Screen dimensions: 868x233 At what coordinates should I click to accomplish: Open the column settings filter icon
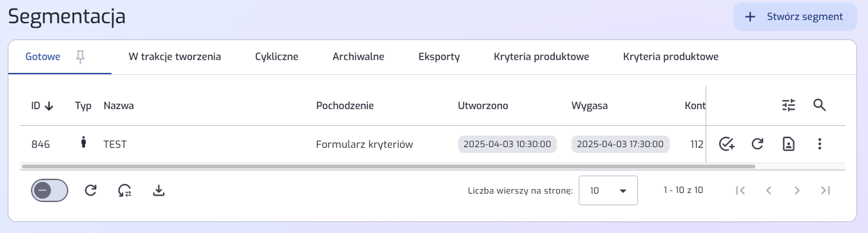point(789,105)
